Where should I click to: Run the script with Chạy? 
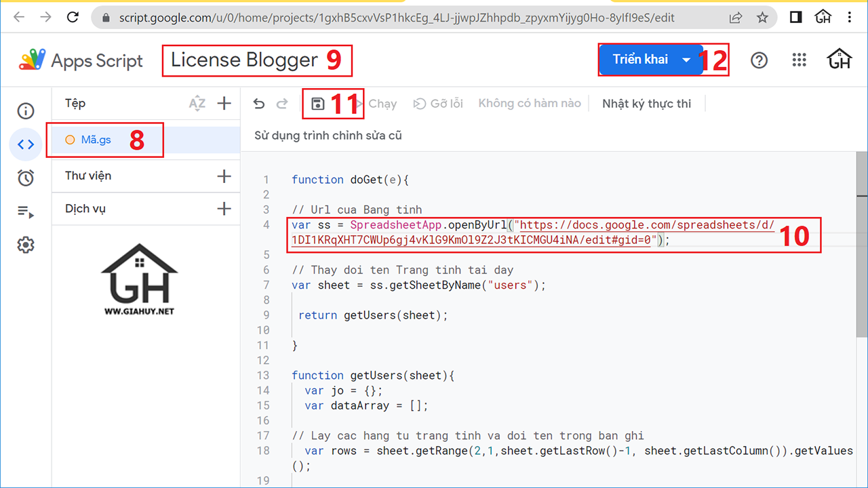coord(381,104)
